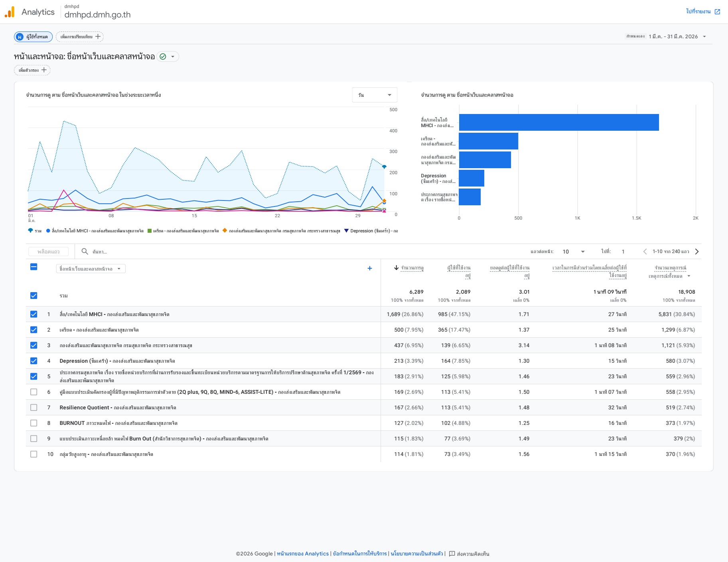Click the largest blue MHCI bar
Screen dimensions: 728x562
click(x=558, y=122)
